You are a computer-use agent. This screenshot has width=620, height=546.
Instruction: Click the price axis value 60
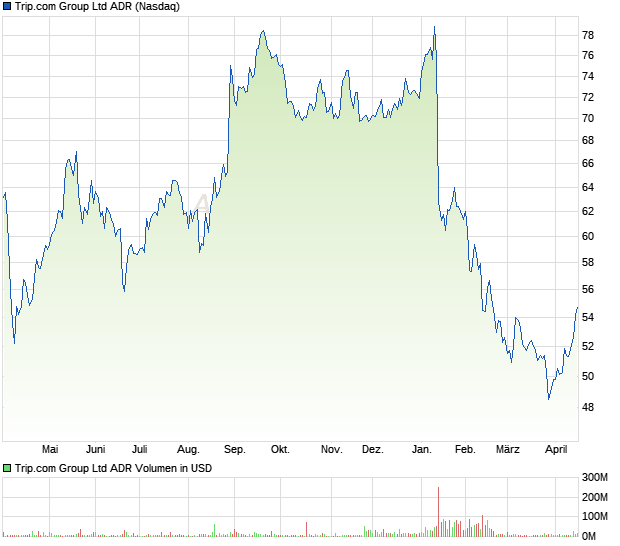588,236
